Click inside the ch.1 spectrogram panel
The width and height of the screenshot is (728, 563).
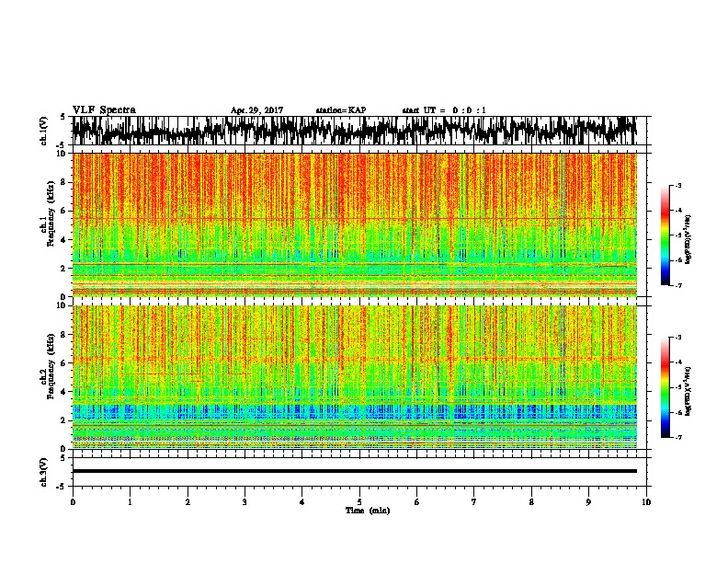(355, 224)
